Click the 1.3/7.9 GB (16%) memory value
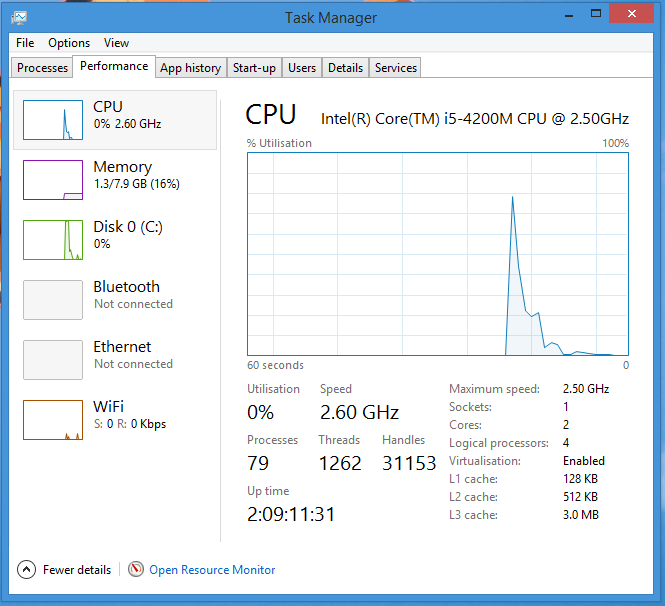The width and height of the screenshot is (665, 606). [x=137, y=184]
